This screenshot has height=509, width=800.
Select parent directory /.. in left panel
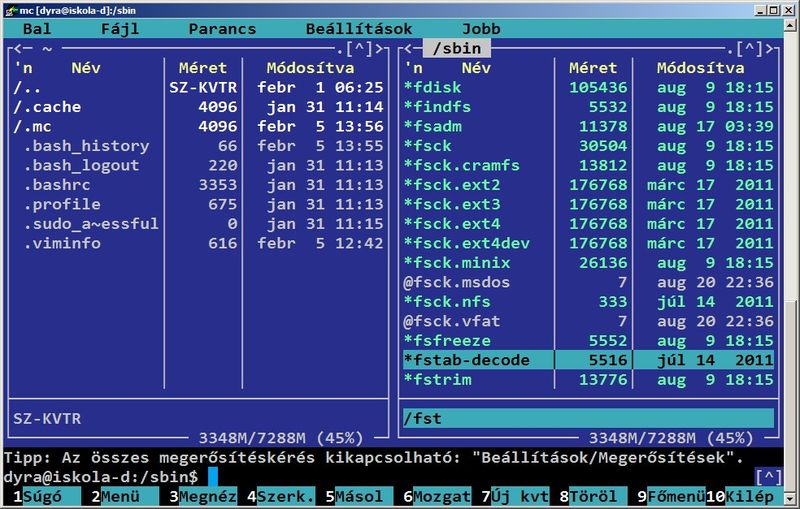coord(198,87)
